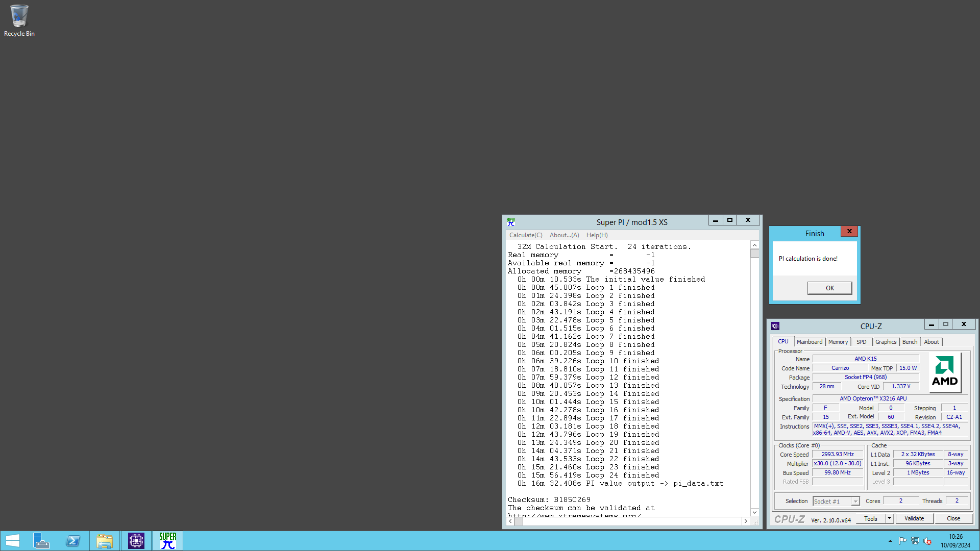Image resolution: width=980 pixels, height=551 pixels.
Task: Open the Calculate(C) menu in Super PI
Action: (526, 235)
